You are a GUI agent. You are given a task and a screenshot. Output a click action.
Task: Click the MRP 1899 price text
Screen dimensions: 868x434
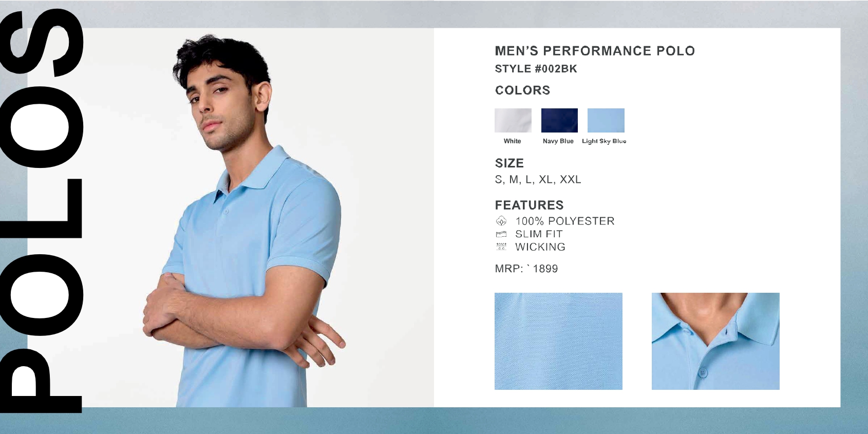[526, 269]
